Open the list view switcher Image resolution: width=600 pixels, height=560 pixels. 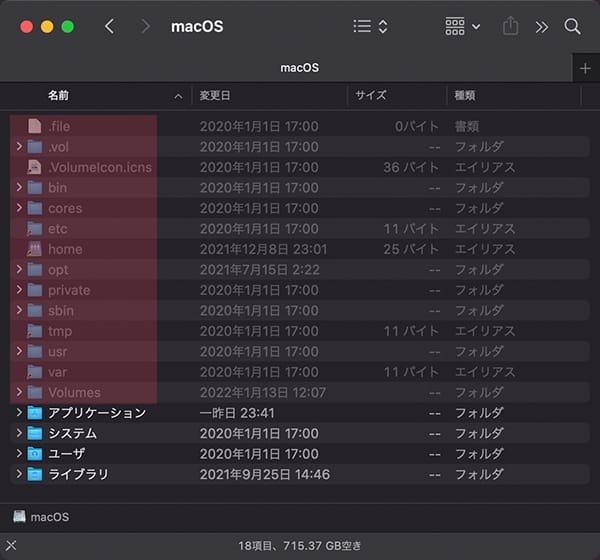click(x=370, y=26)
